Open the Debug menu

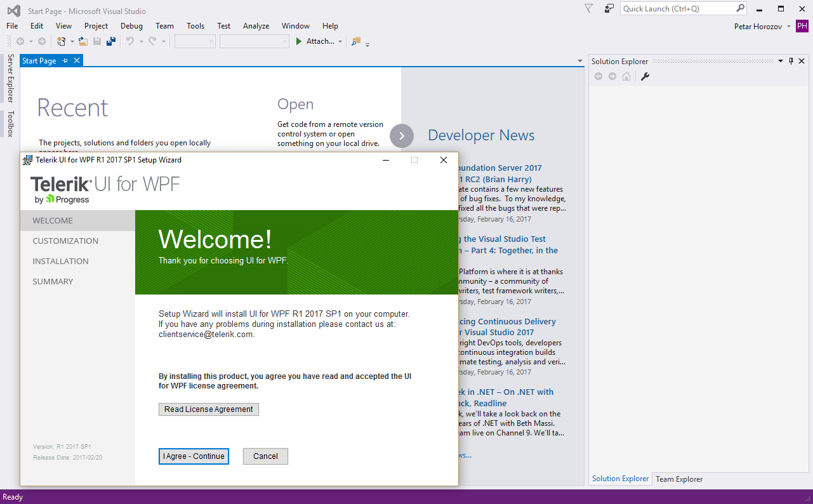tap(131, 26)
